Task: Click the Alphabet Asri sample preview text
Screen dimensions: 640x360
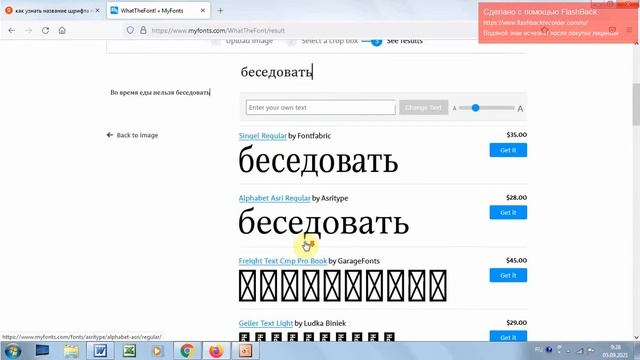Action: [324, 222]
